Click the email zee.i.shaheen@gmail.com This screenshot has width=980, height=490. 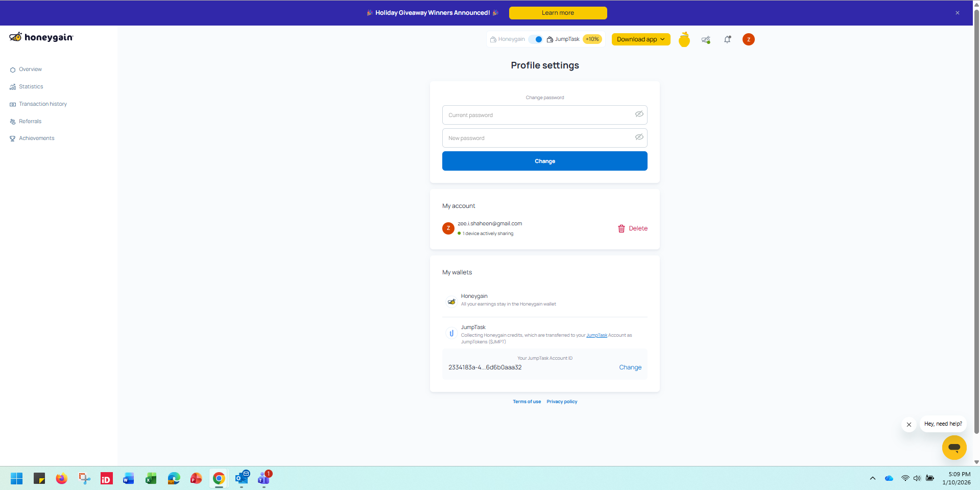tap(490, 224)
